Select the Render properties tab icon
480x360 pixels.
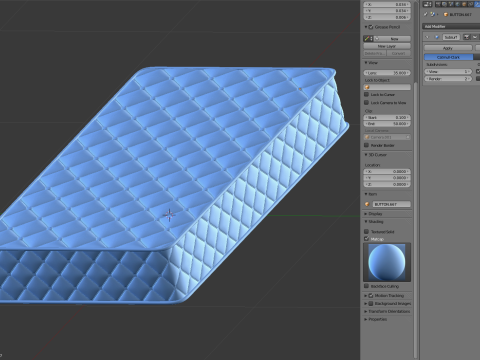(438, 4)
